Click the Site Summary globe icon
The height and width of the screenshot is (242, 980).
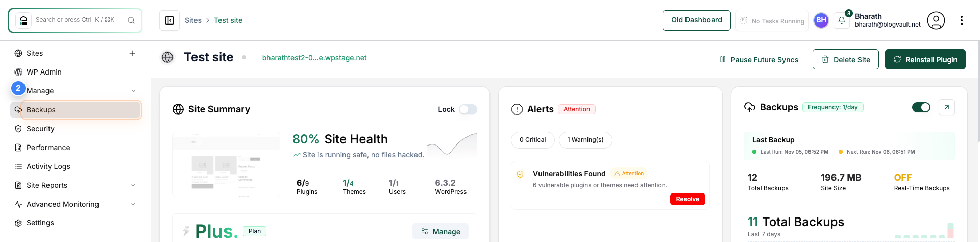pyautogui.click(x=178, y=109)
